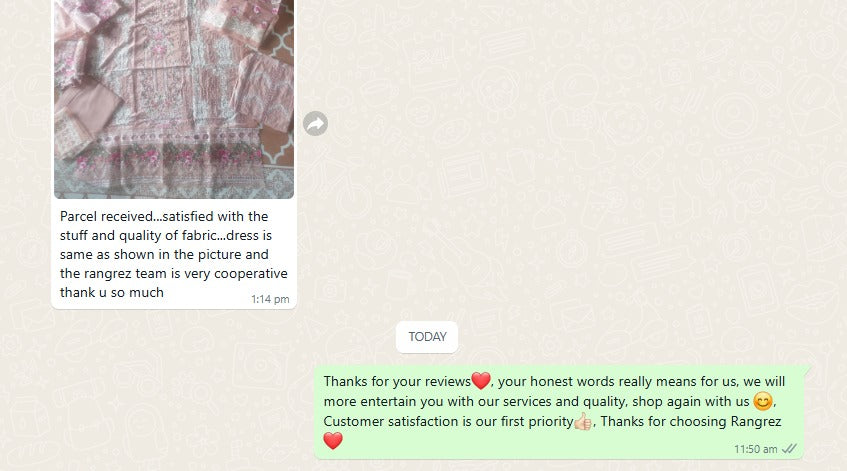Image resolution: width=847 pixels, height=471 pixels.
Task: Click "thank u so much" in received message
Action: pyautogui.click(x=112, y=293)
